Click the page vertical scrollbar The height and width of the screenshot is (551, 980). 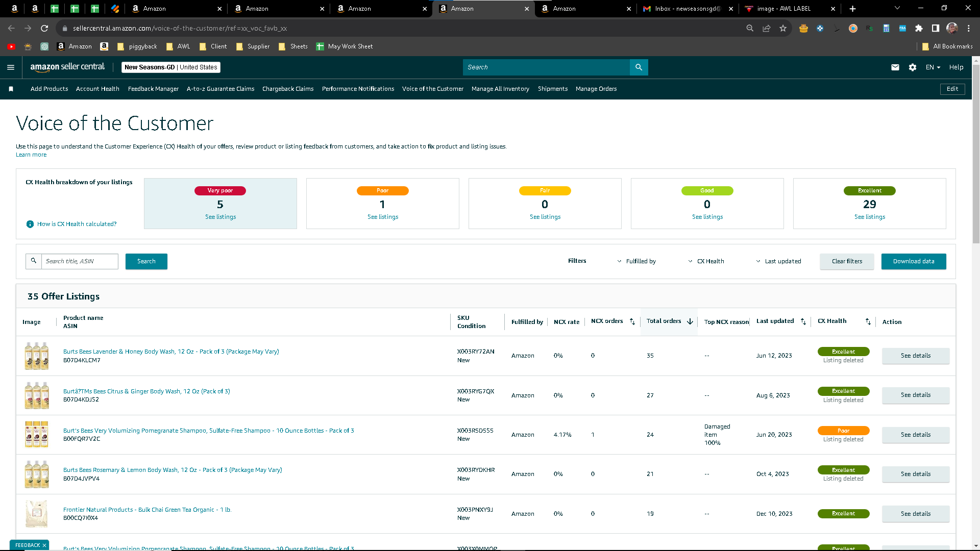click(976, 153)
